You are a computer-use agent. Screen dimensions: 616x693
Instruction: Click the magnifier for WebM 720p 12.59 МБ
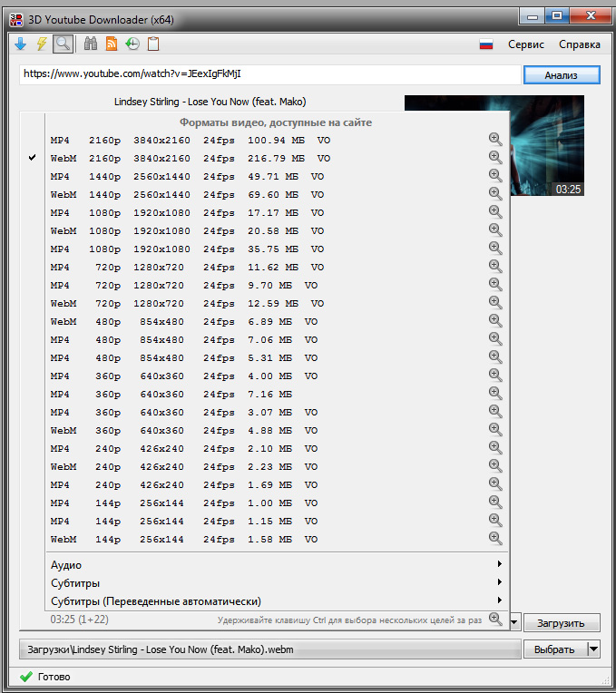[x=495, y=303]
